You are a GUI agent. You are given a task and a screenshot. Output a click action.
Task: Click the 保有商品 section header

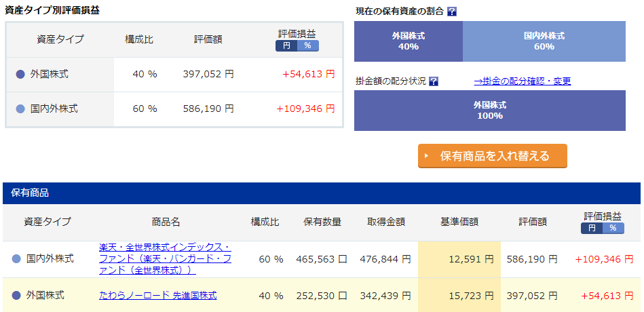(x=322, y=193)
